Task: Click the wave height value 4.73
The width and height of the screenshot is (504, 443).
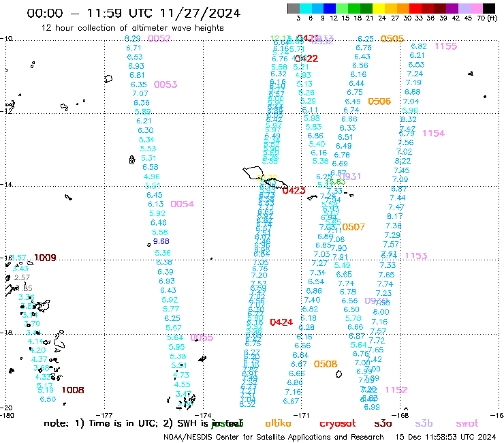Action: [181, 375]
